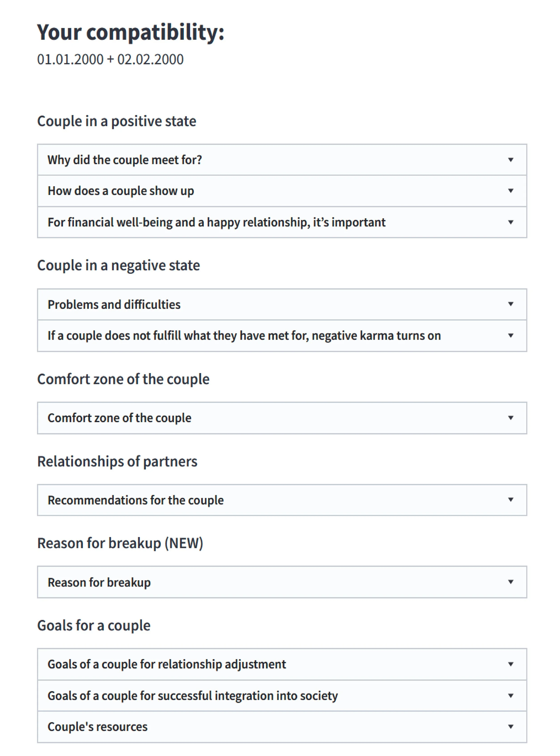Expand 'Why did the couple meet for?' section
Screen dimensions: 560x756
click(125, 160)
